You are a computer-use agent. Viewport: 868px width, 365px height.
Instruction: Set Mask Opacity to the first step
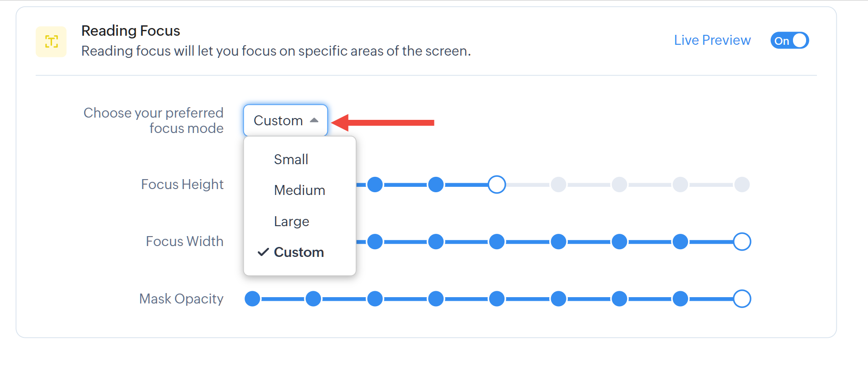point(252,299)
